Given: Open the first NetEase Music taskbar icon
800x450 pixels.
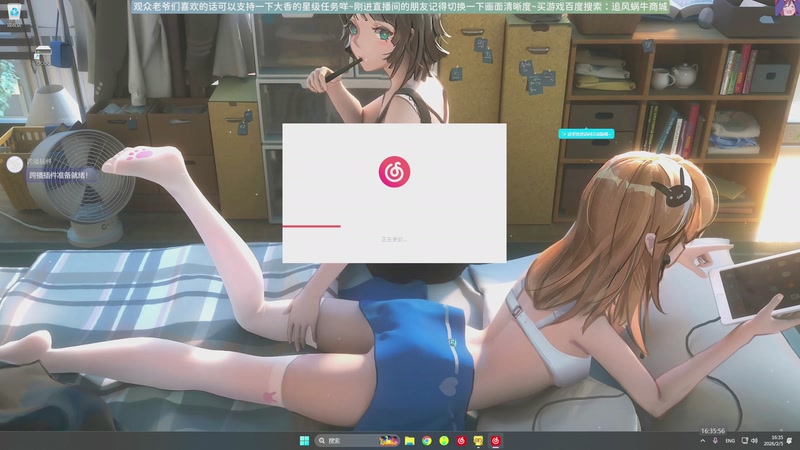Looking at the screenshot, I should [x=461, y=441].
